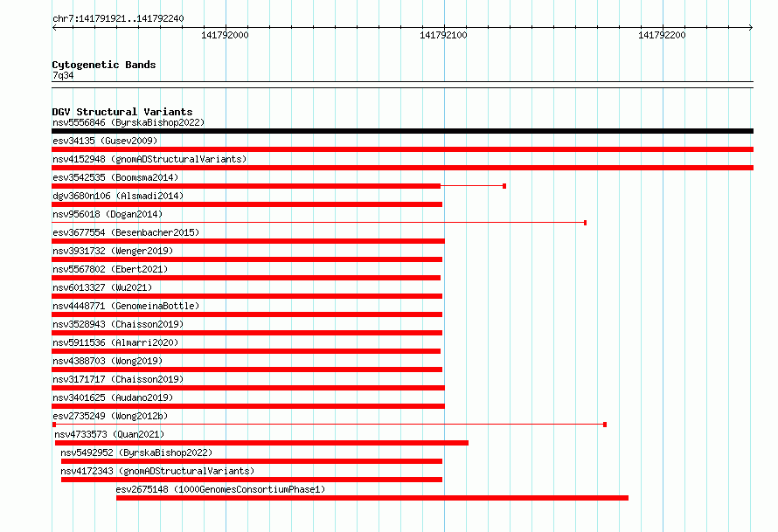Click nsv4448771 (GenomeinaBottle) label
778x532 pixels.
126,306
